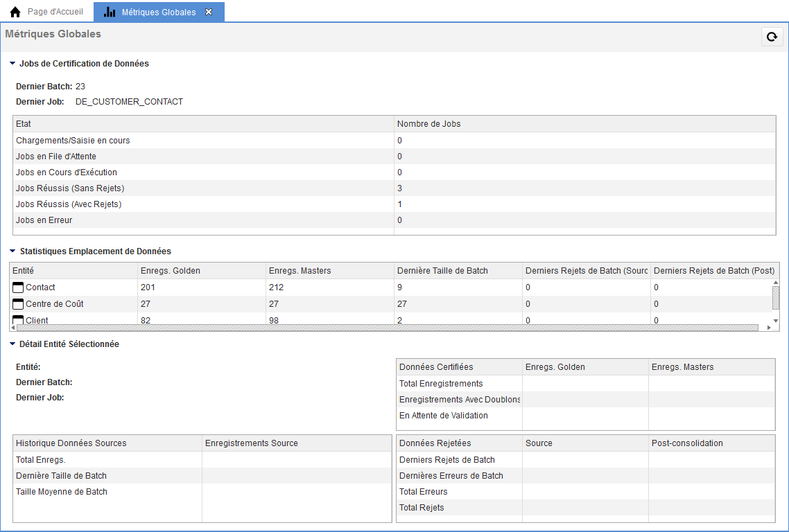This screenshot has width=789, height=532.
Task: Click the bar chart icon on Métriques Globales tab
Action: 109,12
